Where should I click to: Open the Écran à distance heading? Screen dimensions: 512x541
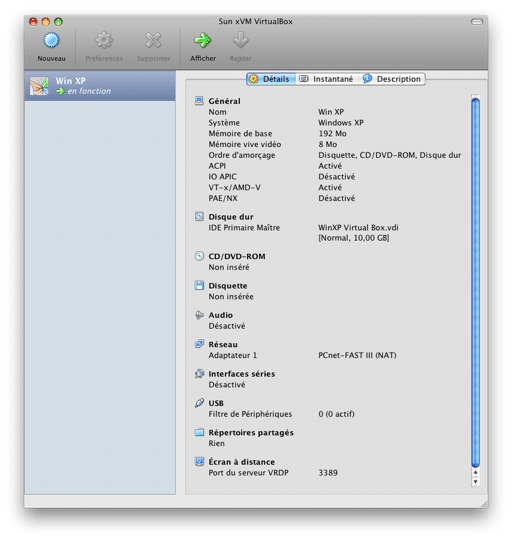tap(242, 462)
